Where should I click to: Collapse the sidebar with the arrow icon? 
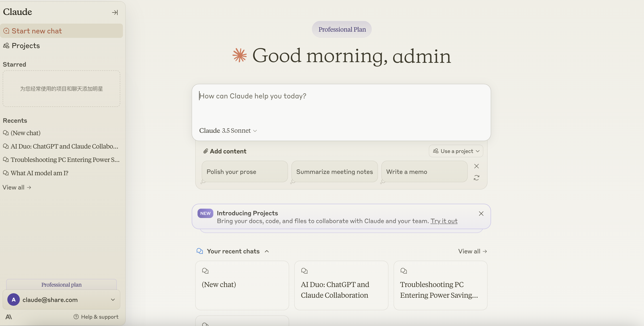pos(115,12)
